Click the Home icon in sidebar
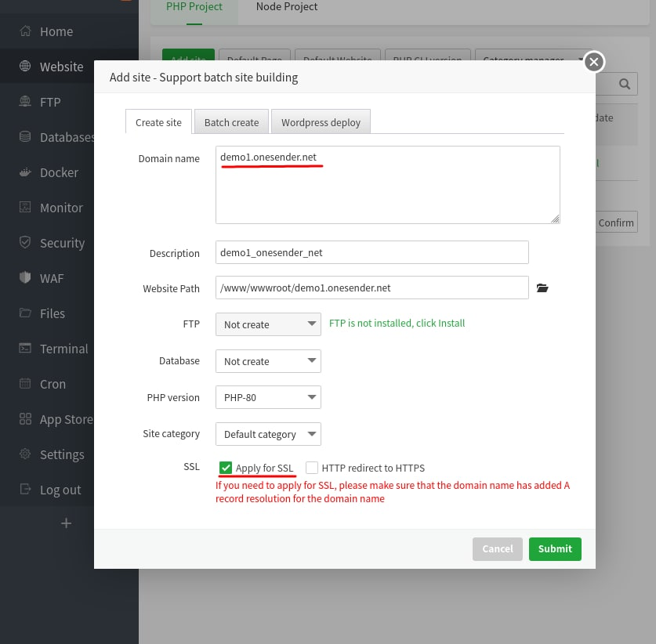 click(25, 31)
